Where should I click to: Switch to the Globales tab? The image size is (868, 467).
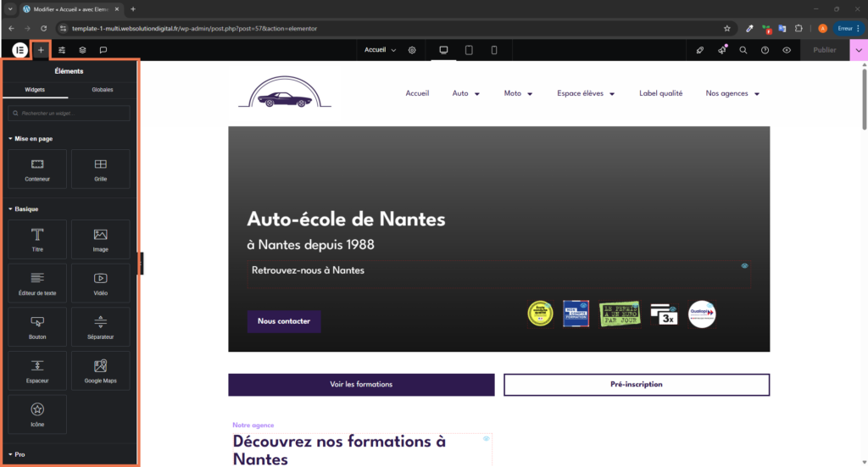pos(102,89)
